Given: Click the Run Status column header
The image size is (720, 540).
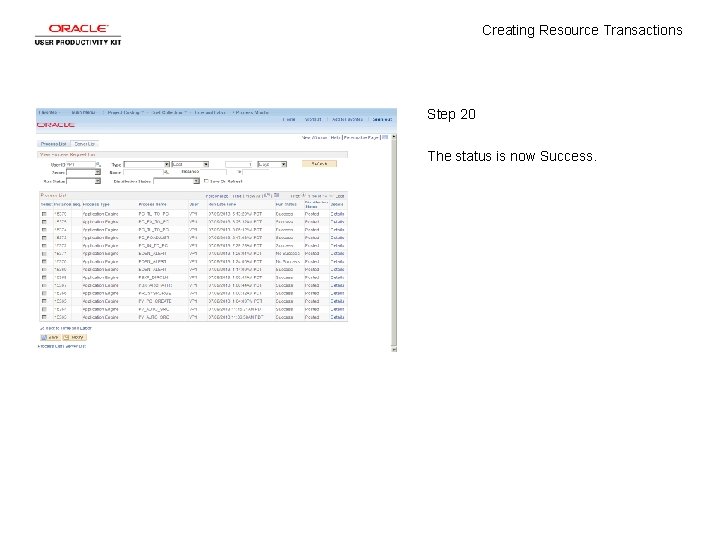Looking at the screenshot, I should coord(286,204).
